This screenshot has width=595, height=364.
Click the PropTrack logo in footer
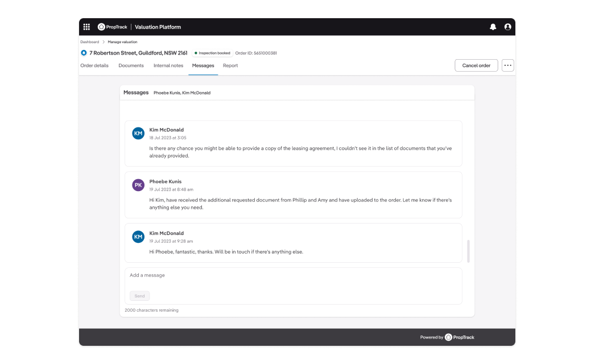460,337
